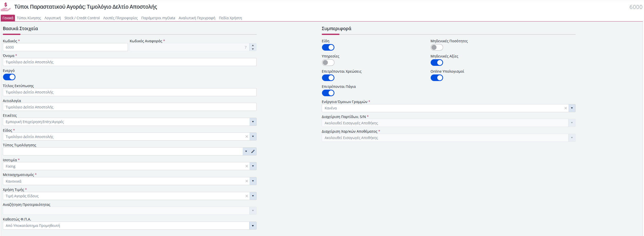Click the Ετικέτες tags field
The height and width of the screenshot is (236, 644).
coord(126,122)
